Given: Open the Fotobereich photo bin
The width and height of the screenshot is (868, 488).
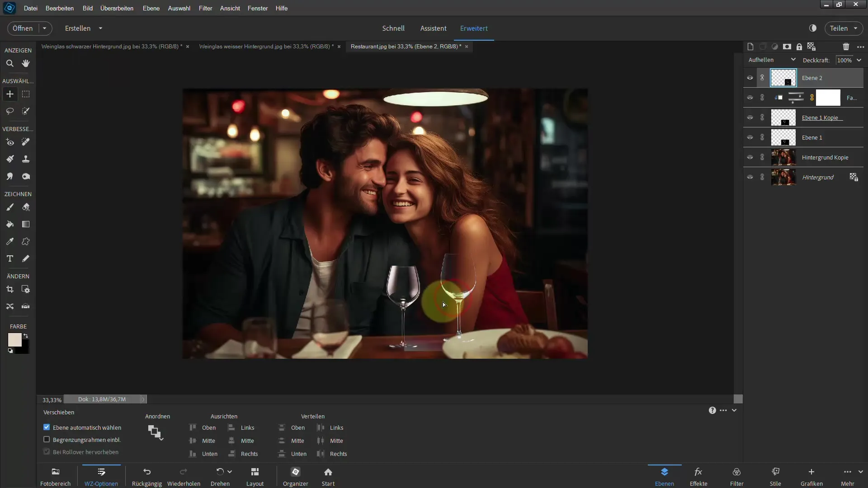Looking at the screenshot, I should tap(55, 477).
